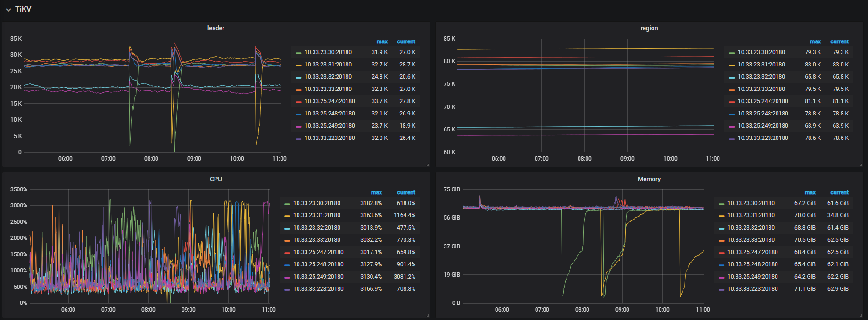Toggle 10.33.23.30:20180 series in leader legend
Image resolution: width=868 pixels, height=320 pixels.
coord(328,52)
